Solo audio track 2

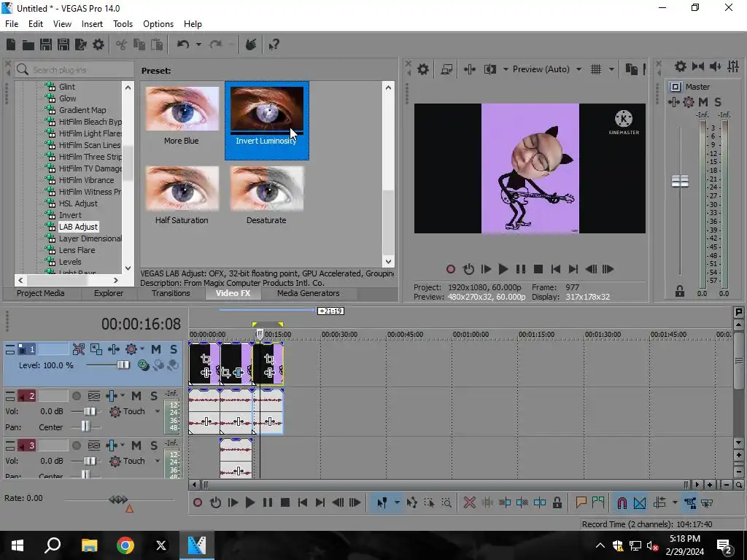[x=154, y=396]
